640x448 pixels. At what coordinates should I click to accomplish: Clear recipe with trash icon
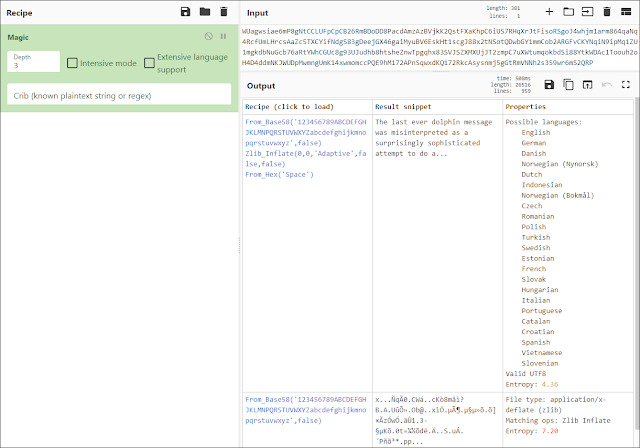(224, 12)
